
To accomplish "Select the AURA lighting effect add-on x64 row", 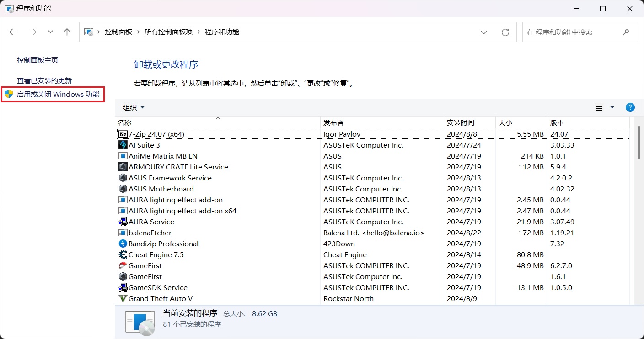I will [x=373, y=211].
